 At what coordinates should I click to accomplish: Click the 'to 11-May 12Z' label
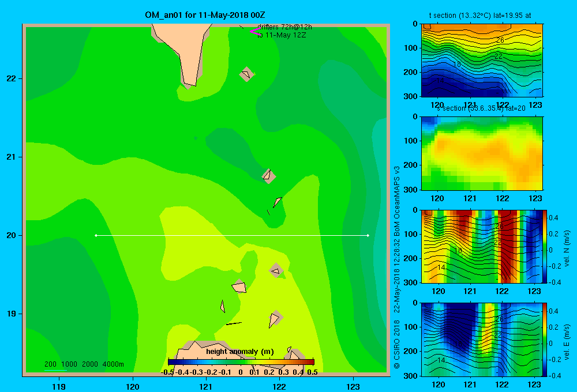[282, 35]
